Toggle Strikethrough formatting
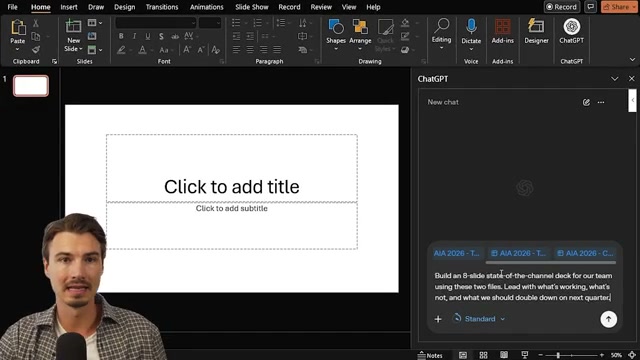Image resolution: width=640 pixels, height=360 pixels. point(175,36)
